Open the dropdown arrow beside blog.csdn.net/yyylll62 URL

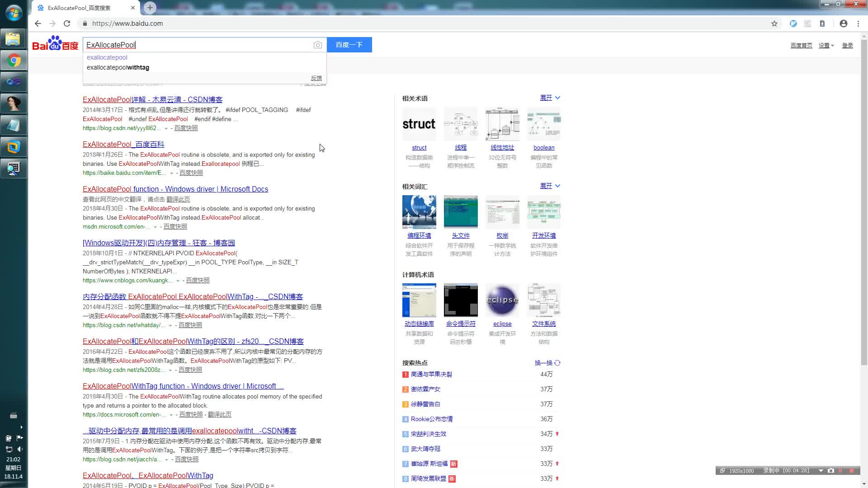tap(166, 129)
